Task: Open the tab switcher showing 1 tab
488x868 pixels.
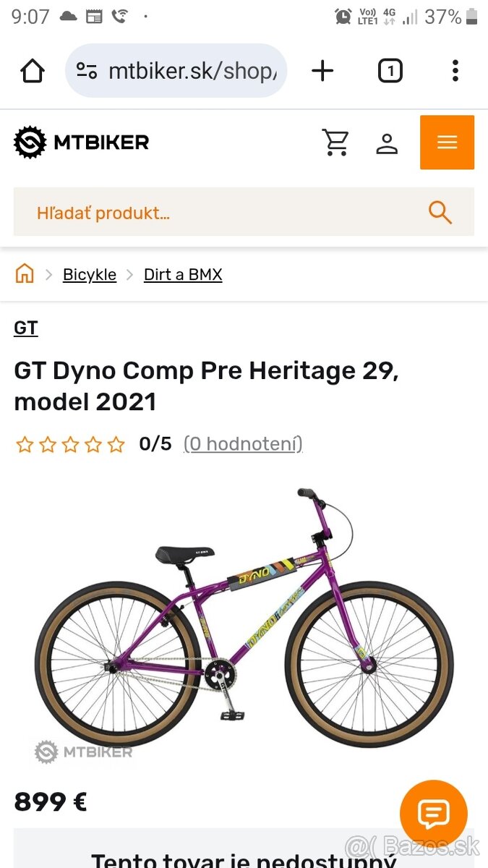Action: 390,71
